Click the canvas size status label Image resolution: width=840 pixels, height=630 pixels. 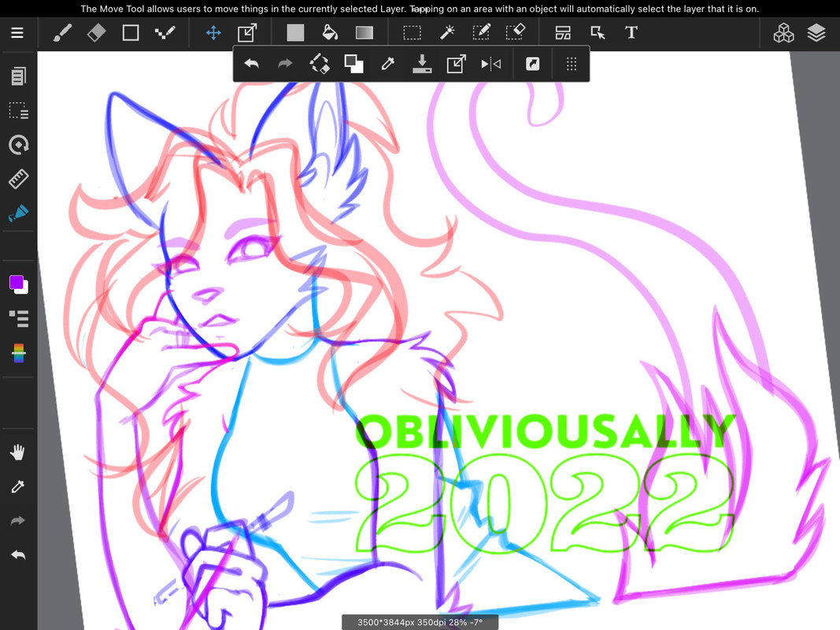click(420, 622)
